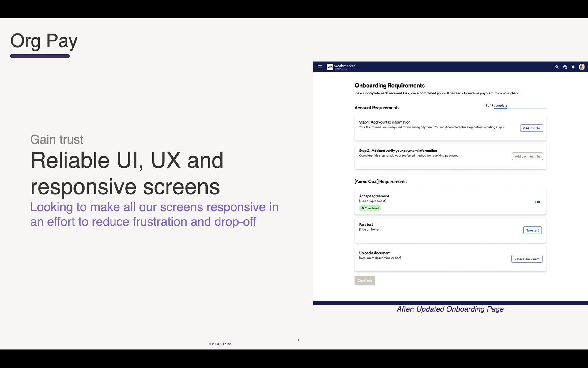Click the WorkMarket logo
Viewport: 588px width, 368px height.
coord(341,67)
